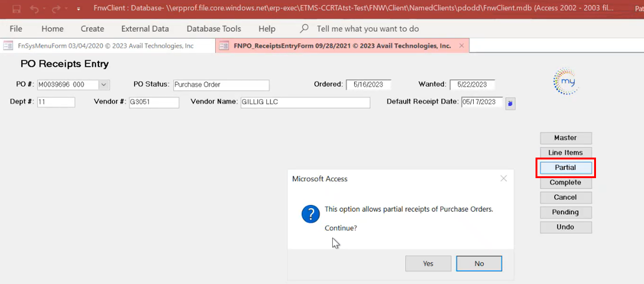The height and width of the screenshot is (284, 644).
Task: Open the Database Tools ribbon tab
Action: coord(214,29)
